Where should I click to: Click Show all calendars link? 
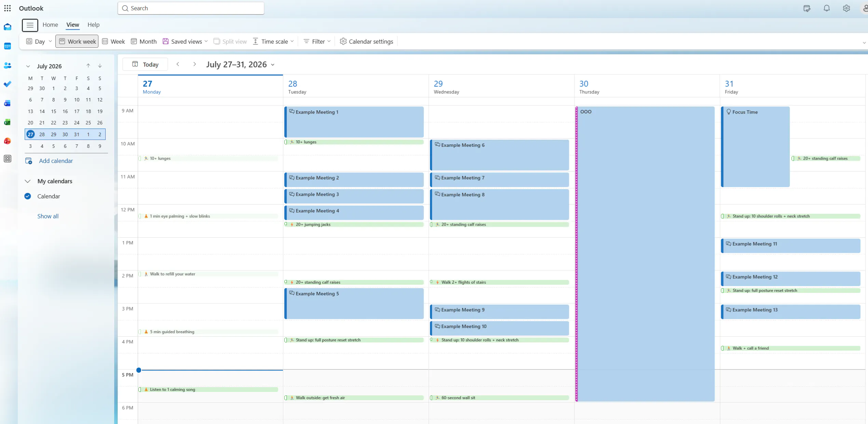48,216
